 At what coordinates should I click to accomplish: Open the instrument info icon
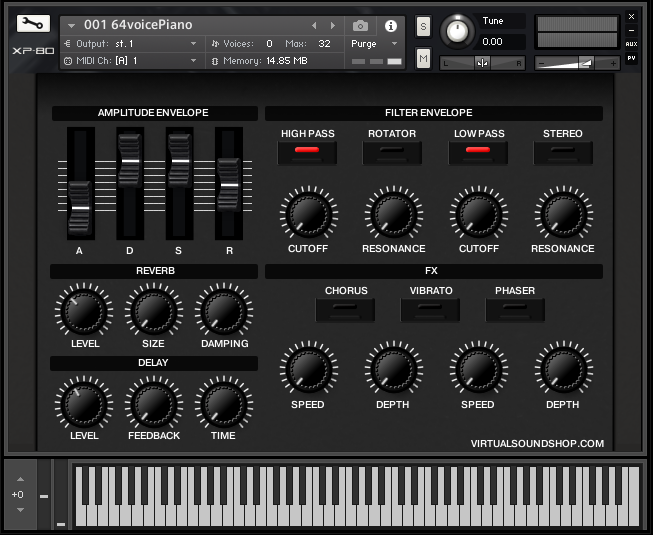click(x=390, y=25)
